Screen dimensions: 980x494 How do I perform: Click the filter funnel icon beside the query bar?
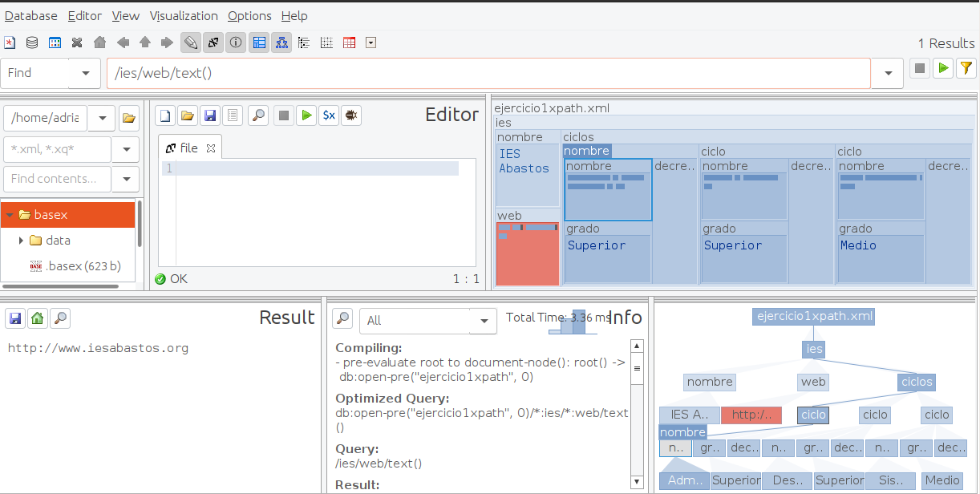point(966,69)
